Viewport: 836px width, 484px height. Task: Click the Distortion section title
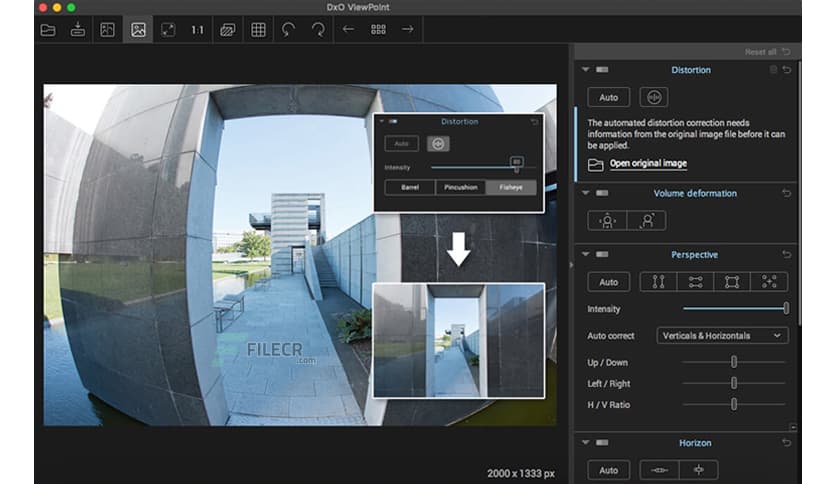tap(691, 70)
